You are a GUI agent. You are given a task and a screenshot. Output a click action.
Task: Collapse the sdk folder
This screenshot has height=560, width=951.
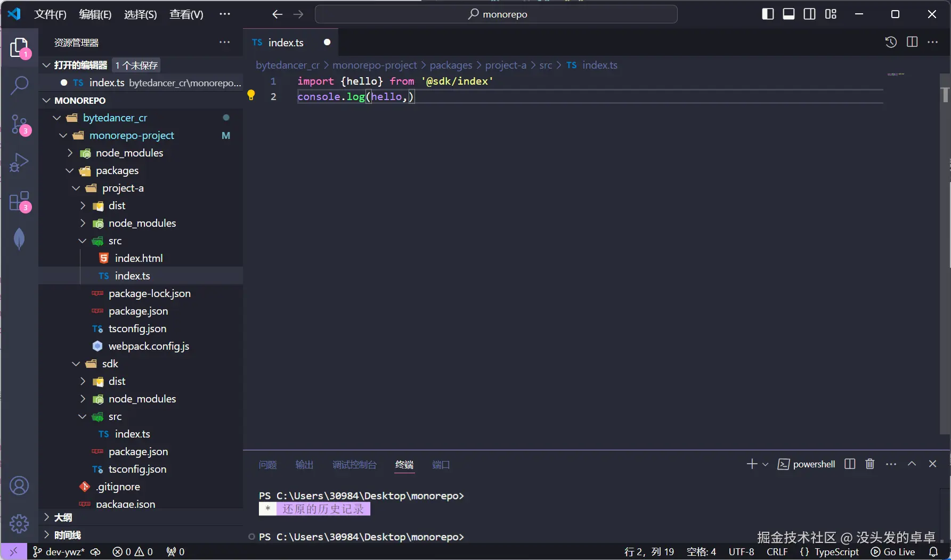(76, 364)
